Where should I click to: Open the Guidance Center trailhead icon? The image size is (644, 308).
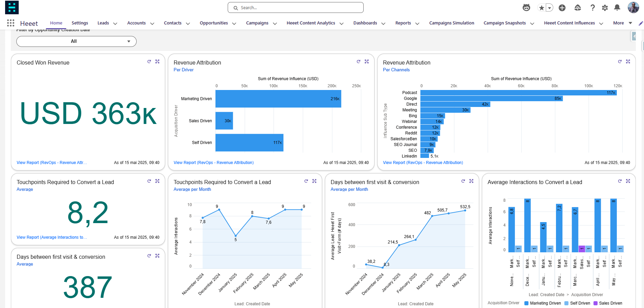[x=577, y=7]
